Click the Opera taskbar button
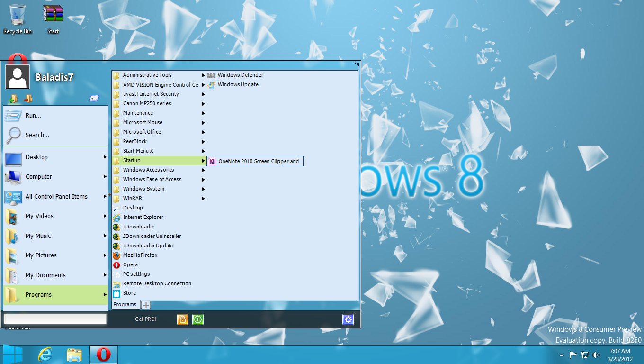The height and width of the screenshot is (364, 644). click(104, 355)
